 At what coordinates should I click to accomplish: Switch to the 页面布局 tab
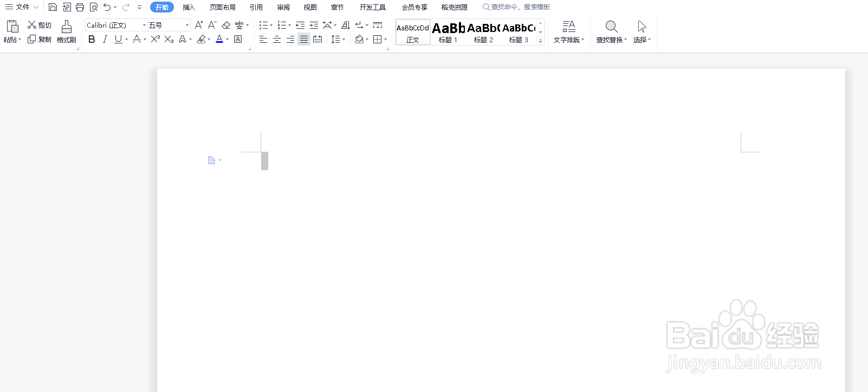(x=223, y=7)
